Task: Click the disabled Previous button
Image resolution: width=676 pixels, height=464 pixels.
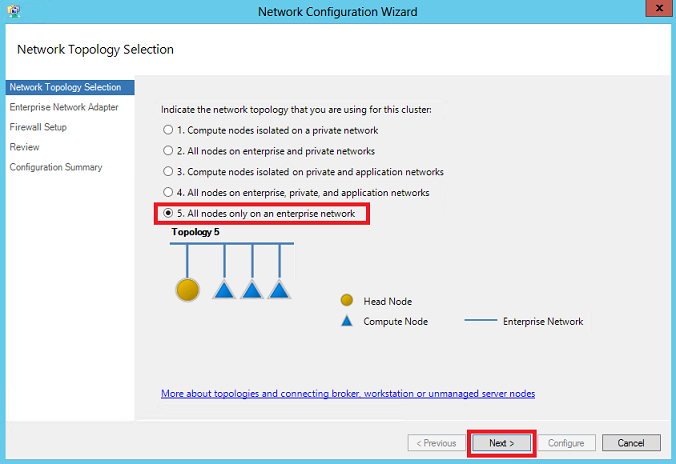Action: 436,443
